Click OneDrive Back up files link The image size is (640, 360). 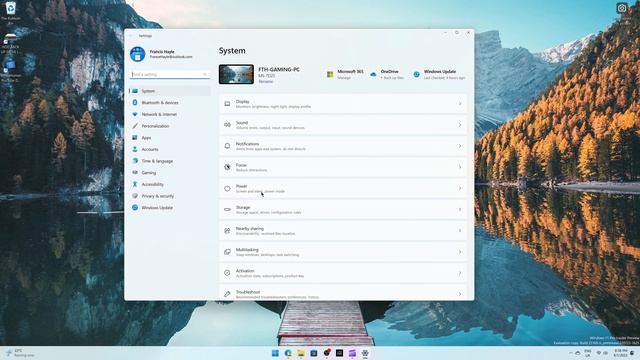tap(392, 78)
